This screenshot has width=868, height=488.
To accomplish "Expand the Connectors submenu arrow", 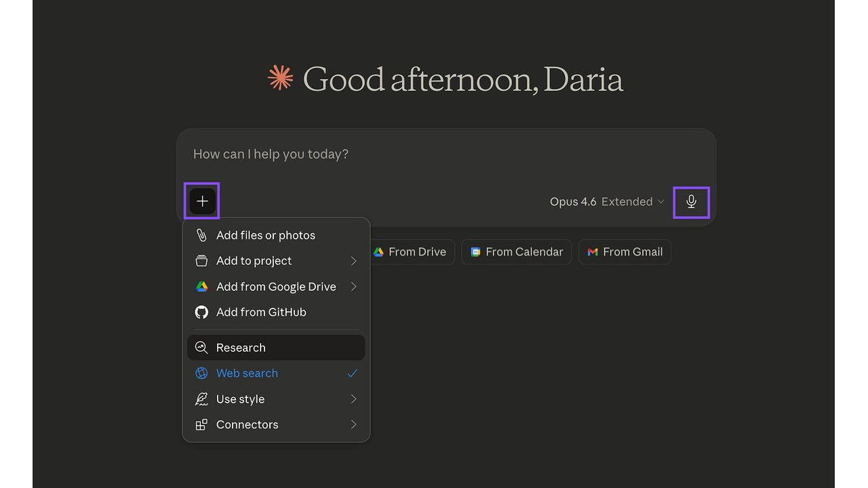I will 353,425.
